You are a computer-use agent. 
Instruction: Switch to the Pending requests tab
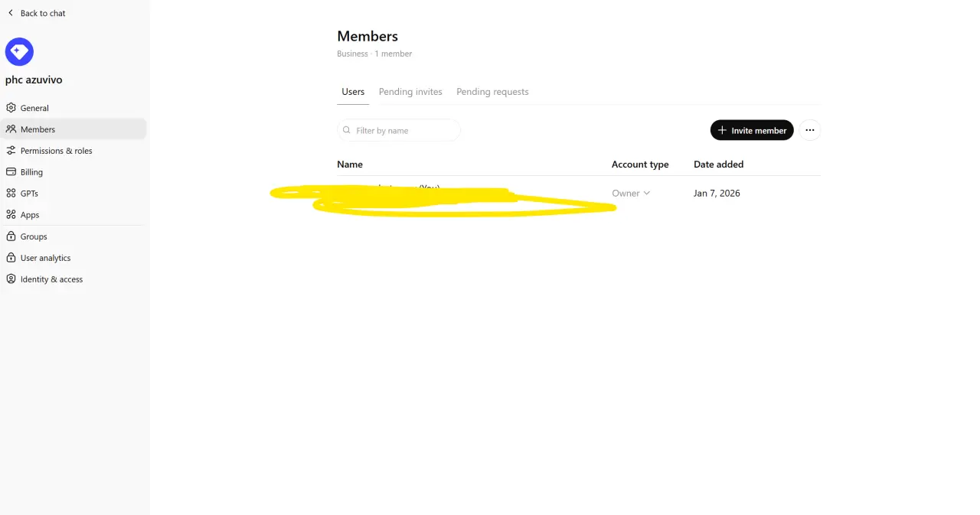(x=492, y=92)
